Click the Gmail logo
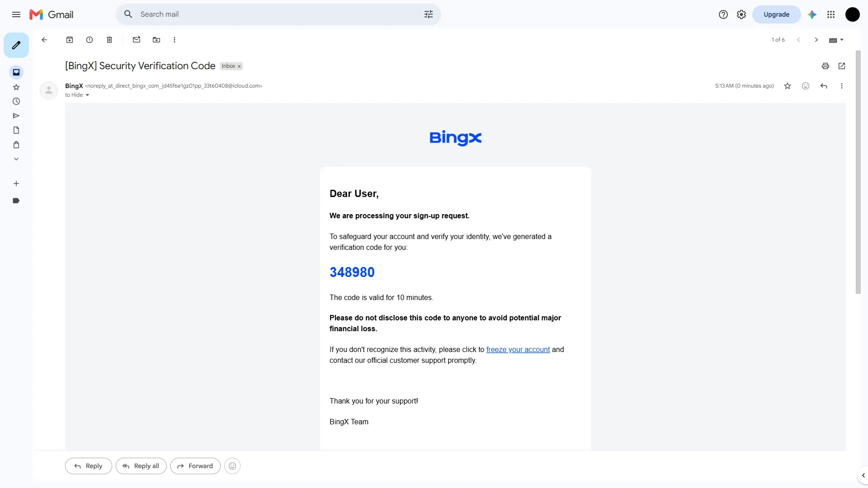 51,14
